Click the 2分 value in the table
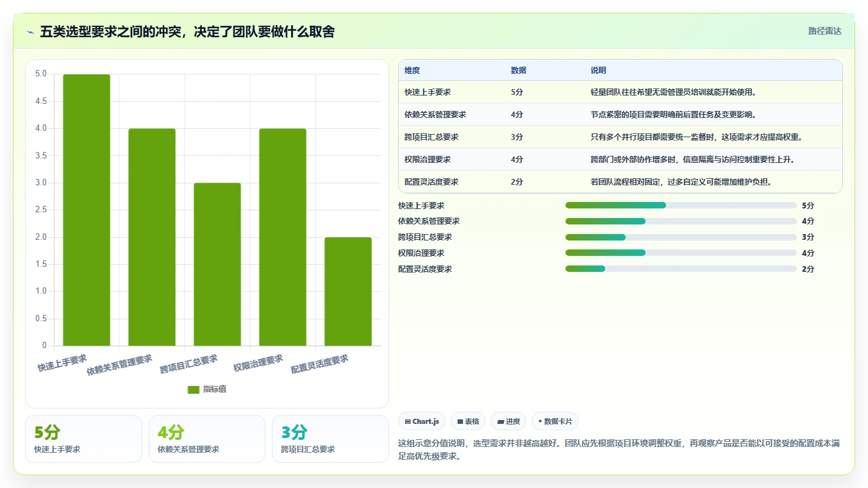The image size is (868, 488). tap(517, 182)
